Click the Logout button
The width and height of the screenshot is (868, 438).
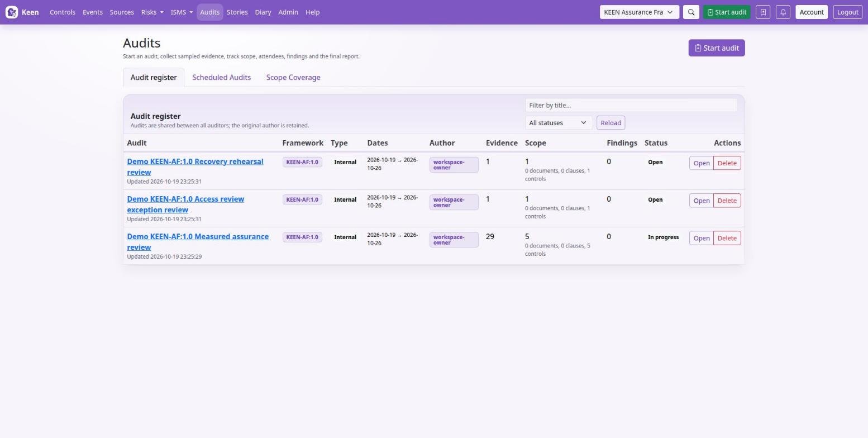(848, 12)
